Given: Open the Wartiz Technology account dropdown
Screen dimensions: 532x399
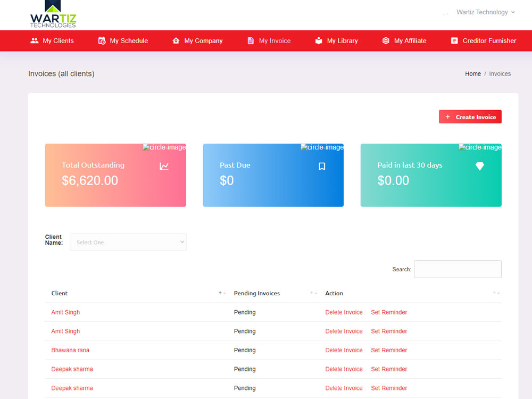Looking at the screenshot, I should [x=486, y=12].
